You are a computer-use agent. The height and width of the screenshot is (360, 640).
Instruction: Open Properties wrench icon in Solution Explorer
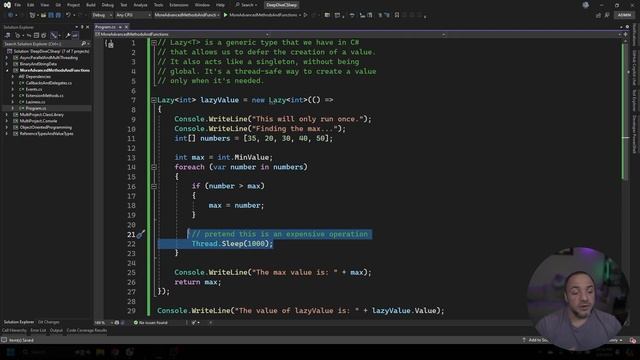pyautogui.click(x=67, y=36)
